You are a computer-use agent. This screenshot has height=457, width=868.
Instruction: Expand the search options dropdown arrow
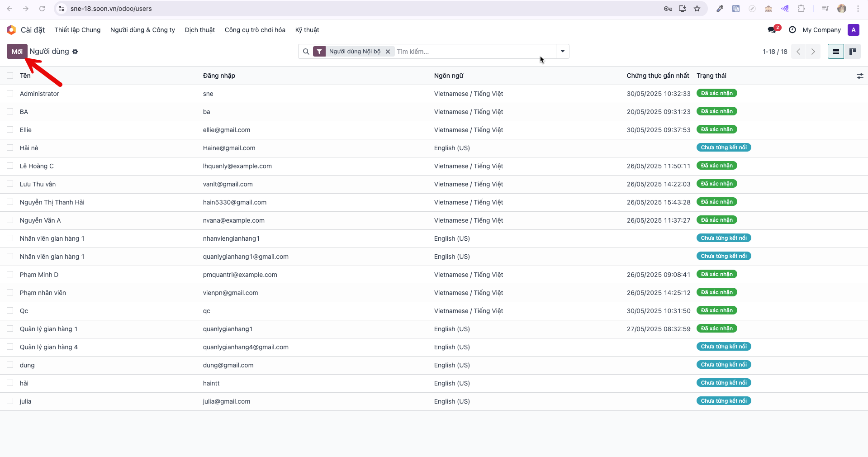(x=562, y=52)
